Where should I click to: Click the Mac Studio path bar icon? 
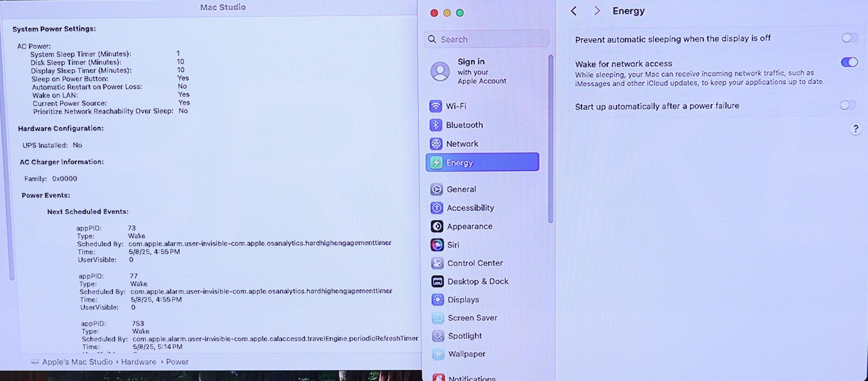pos(35,361)
